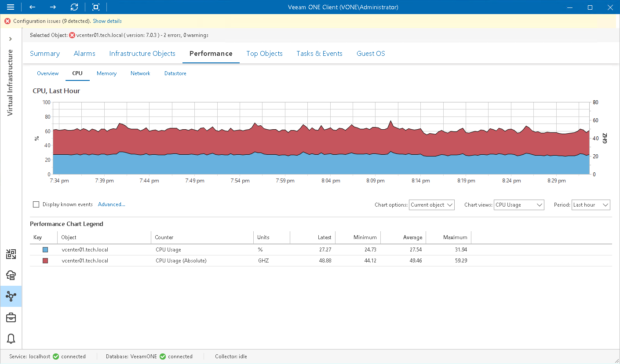Open the Chart views CPU Usage dropdown
Image resolution: width=620 pixels, height=364 pixels.
pos(519,205)
